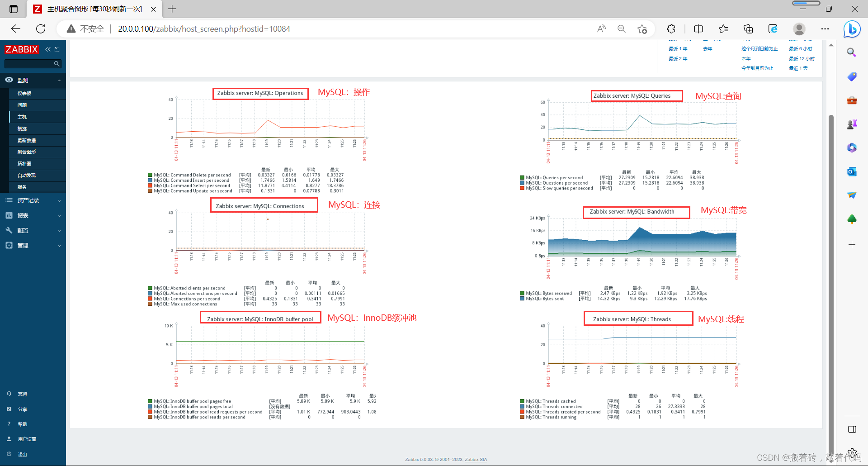Open the Edge sidebar Outlook icon
868x466 pixels.
pyautogui.click(x=852, y=171)
